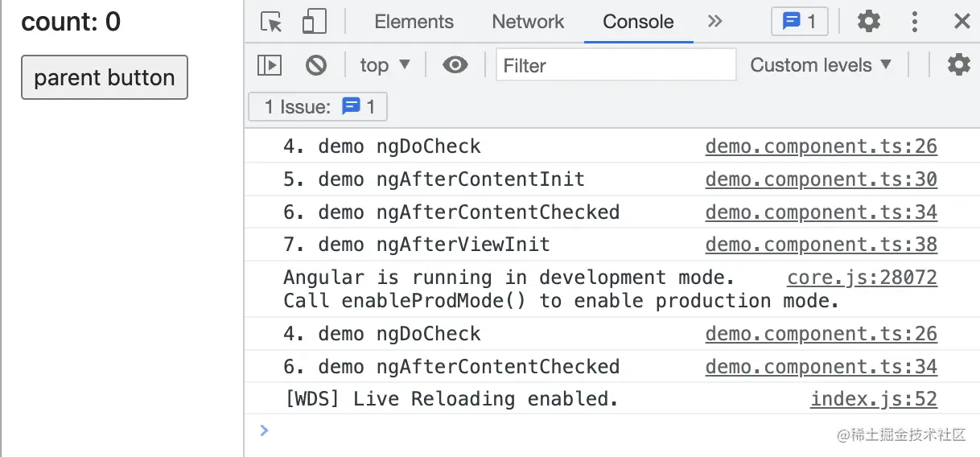Close the DevTools panel
The height and width of the screenshot is (457, 980).
(x=961, y=22)
